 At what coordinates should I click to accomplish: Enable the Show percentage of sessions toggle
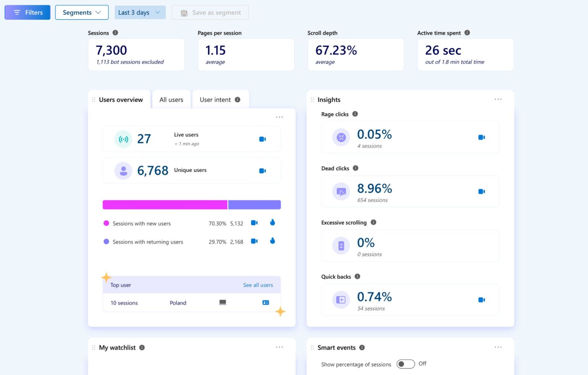click(x=406, y=364)
